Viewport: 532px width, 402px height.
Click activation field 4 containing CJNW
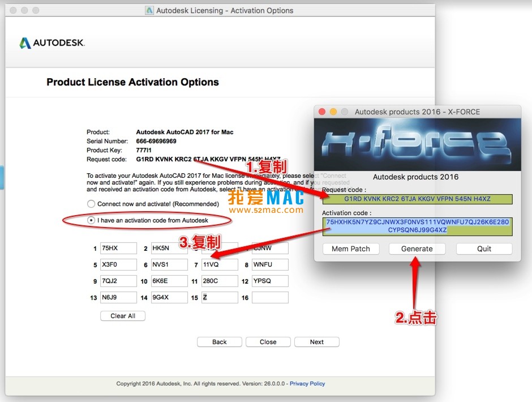[270, 248]
